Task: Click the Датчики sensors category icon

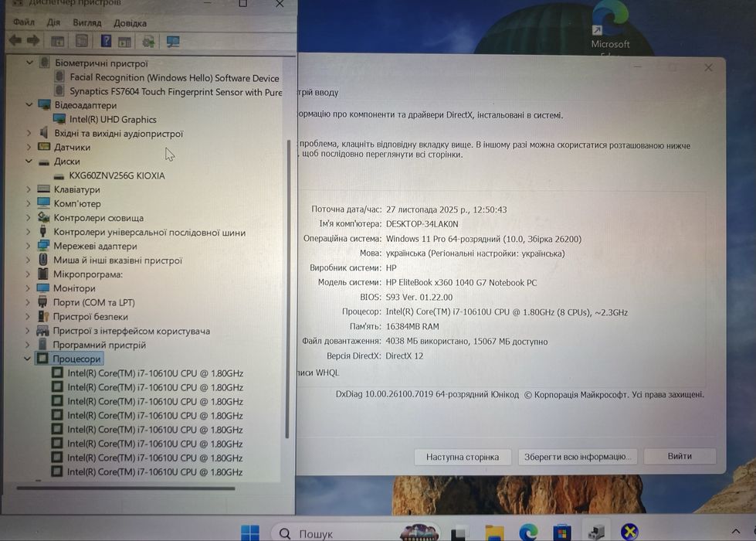Action: (44, 147)
